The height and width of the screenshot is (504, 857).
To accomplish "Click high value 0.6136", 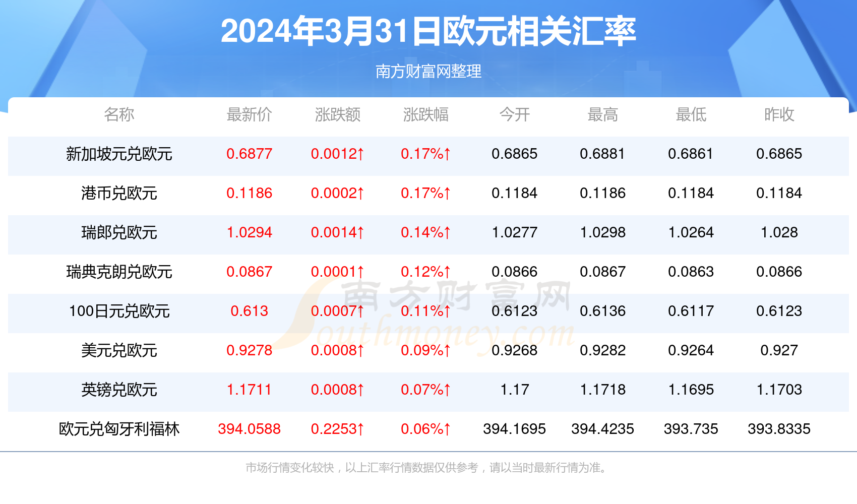I will (x=602, y=311).
